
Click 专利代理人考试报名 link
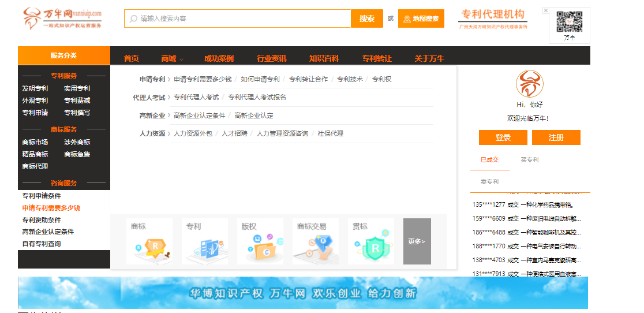tap(257, 98)
